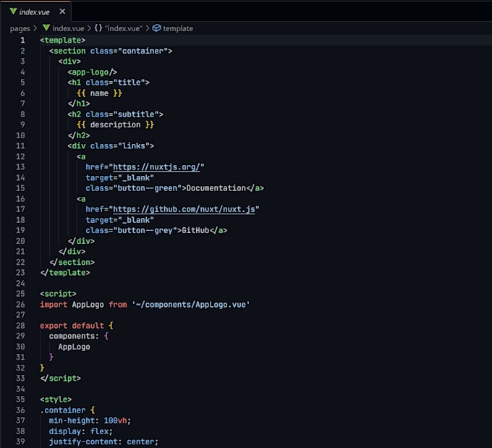Expand the chevron before template breadcrumb
The height and width of the screenshot is (448, 492).
click(147, 28)
